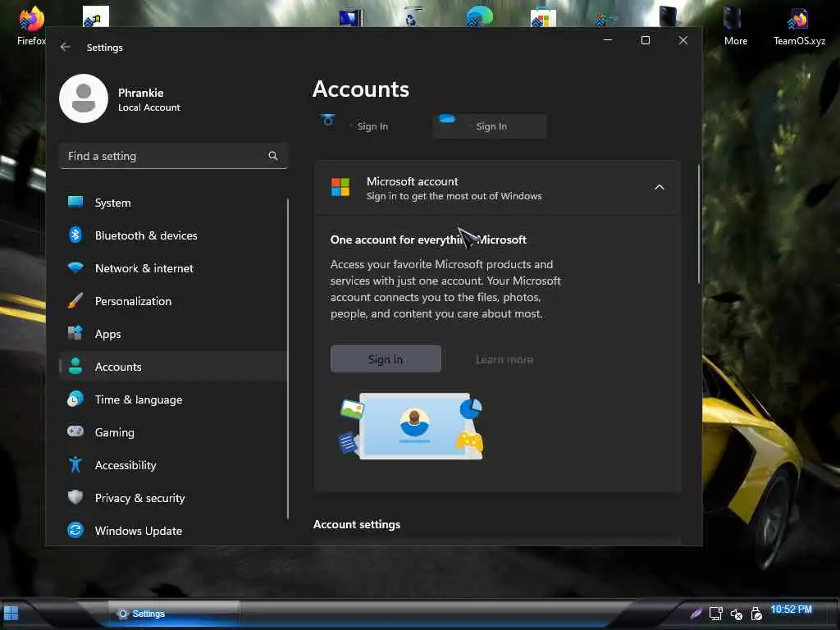Click the sidebar navigation scrollbar
840x630 pixels.
pos(288,359)
